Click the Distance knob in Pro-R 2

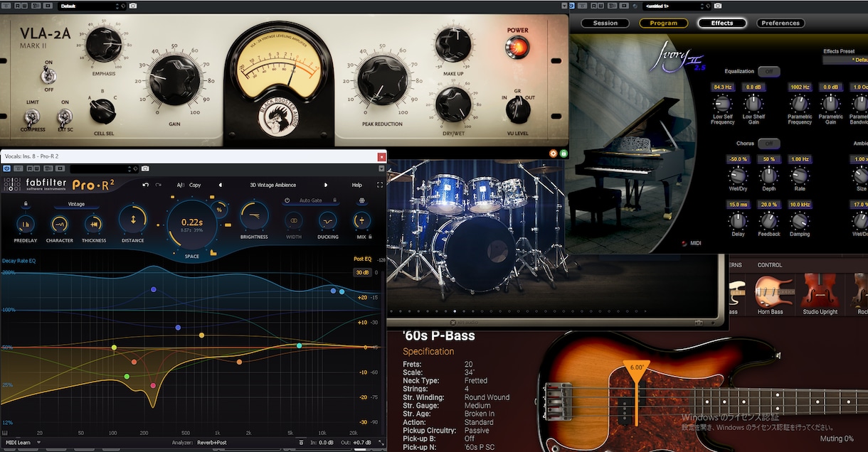click(132, 220)
